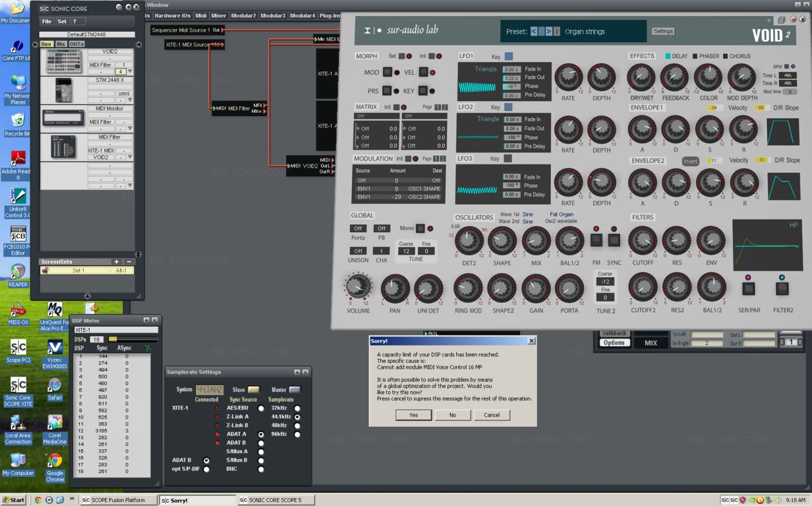Click the mixer Options button
Image resolution: width=812 pixels, height=506 pixels.
pos(614,343)
